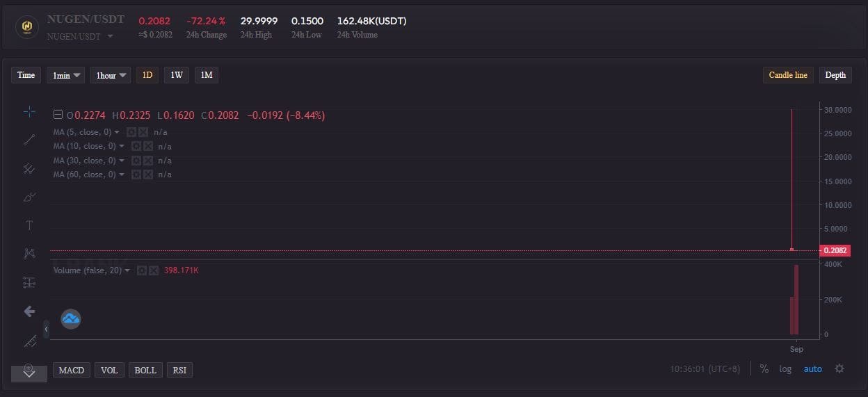The height and width of the screenshot is (397, 868).
Task: Add the MACD indicator
Action: point(71,370)
